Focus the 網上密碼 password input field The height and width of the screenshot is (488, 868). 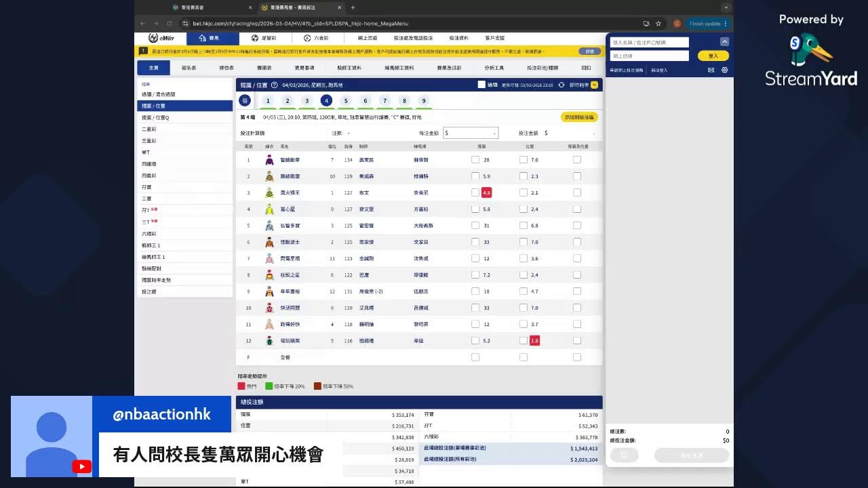coord(650,56)
